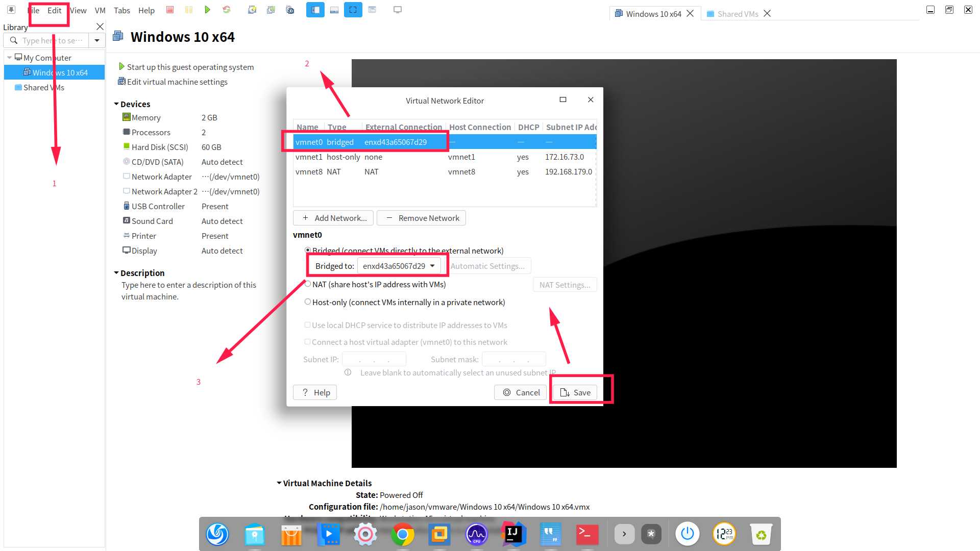The height and width of the screenshot is (551, 980).
Task: Click the Restart guest toolbar icon
Action: [x=227, y=10]
